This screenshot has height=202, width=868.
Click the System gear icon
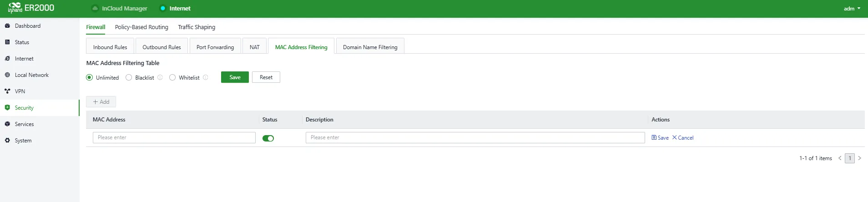pos(7,141)
